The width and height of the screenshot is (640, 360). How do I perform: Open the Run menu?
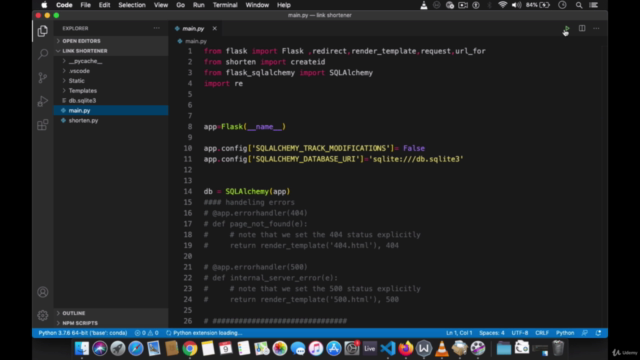coord(199,5)
